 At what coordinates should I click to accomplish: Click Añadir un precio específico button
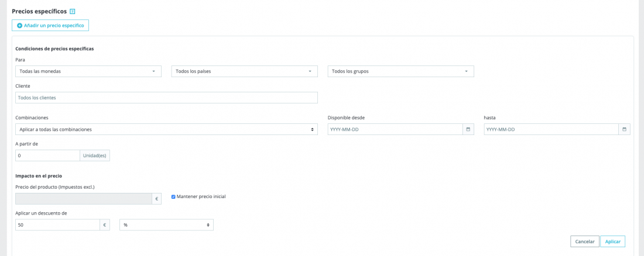50,26
